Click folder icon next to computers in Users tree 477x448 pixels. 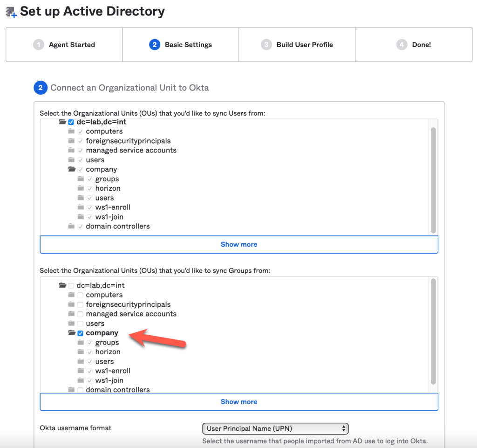[71, 131]
